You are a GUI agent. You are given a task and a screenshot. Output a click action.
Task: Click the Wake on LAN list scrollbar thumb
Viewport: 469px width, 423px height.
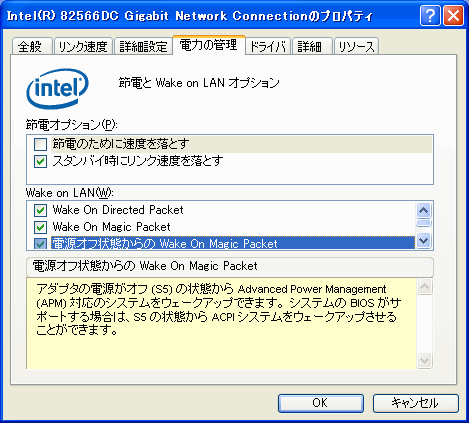[x=423, y=223]
